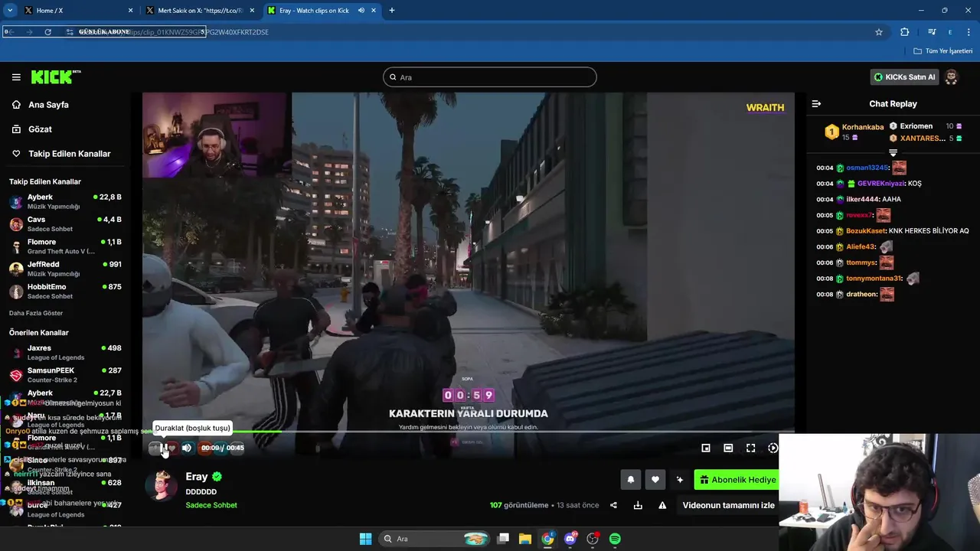
Task: Switch to the 'Mert Sakik on X' tab
Action: pyautogui.click(x=199, y=11)
